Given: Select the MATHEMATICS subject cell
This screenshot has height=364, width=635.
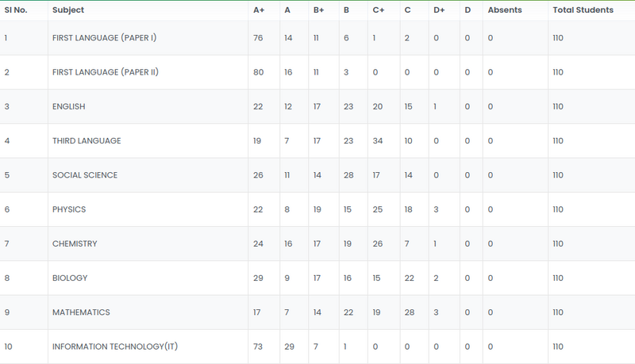Looking at the screenshot, I should 81,312.
